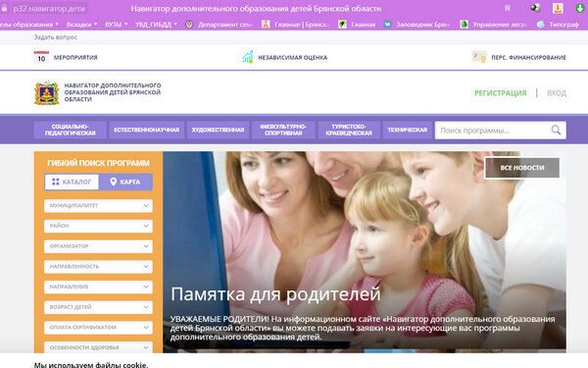Click the Регистрация link
The height and width of the screenshot is (368, 588).
pos(500,93)
